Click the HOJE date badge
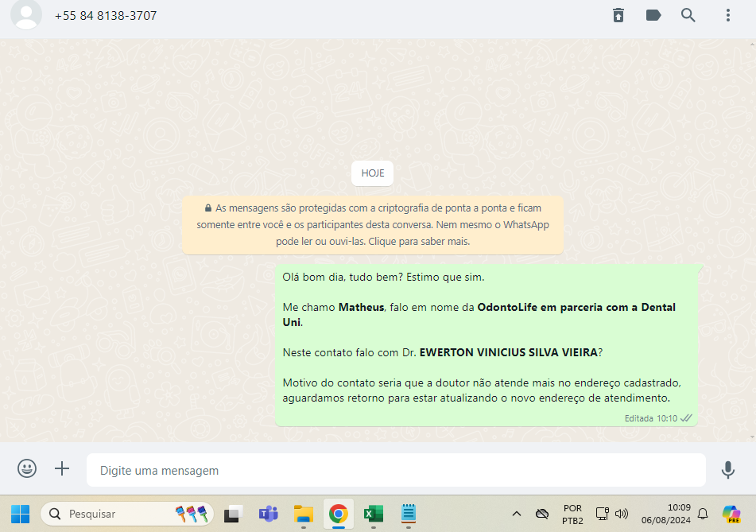 coord(373,173)
